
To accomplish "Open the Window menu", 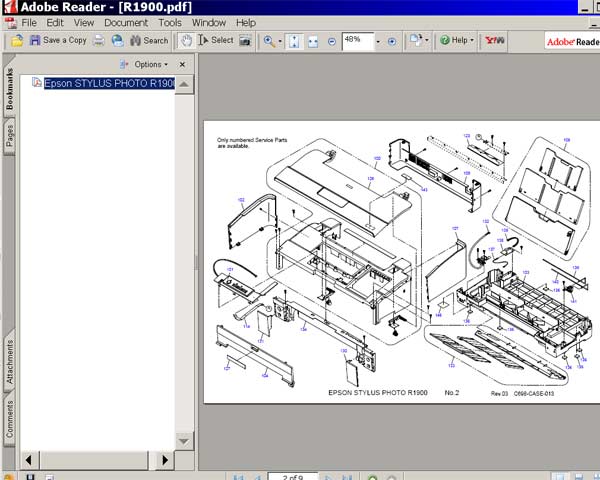I will (x=209, y=23).
